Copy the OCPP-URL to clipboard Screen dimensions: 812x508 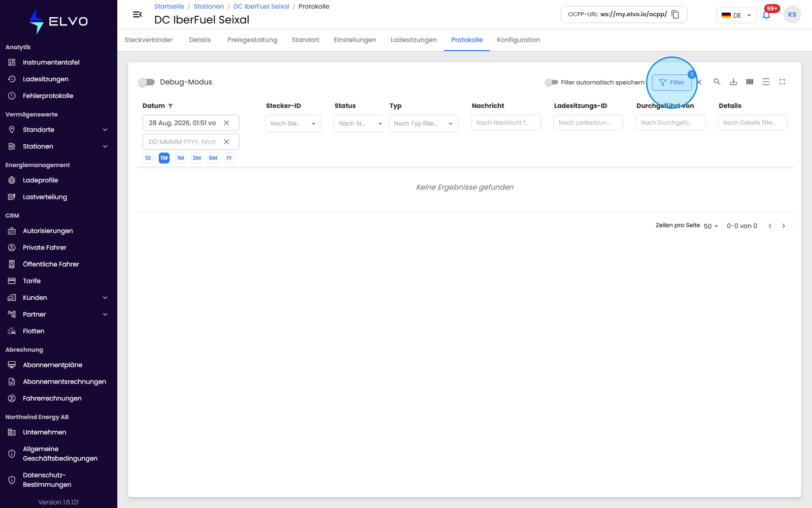coord(675,14)
